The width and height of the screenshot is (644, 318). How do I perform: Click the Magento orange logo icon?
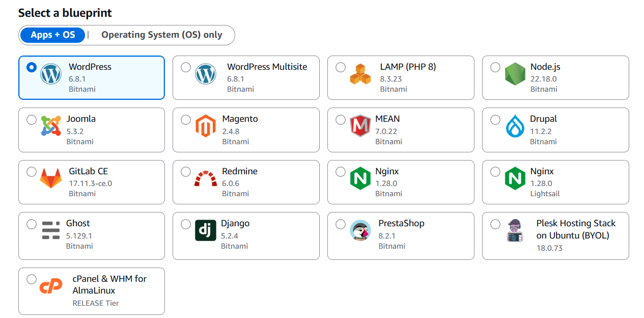point(206,126)
